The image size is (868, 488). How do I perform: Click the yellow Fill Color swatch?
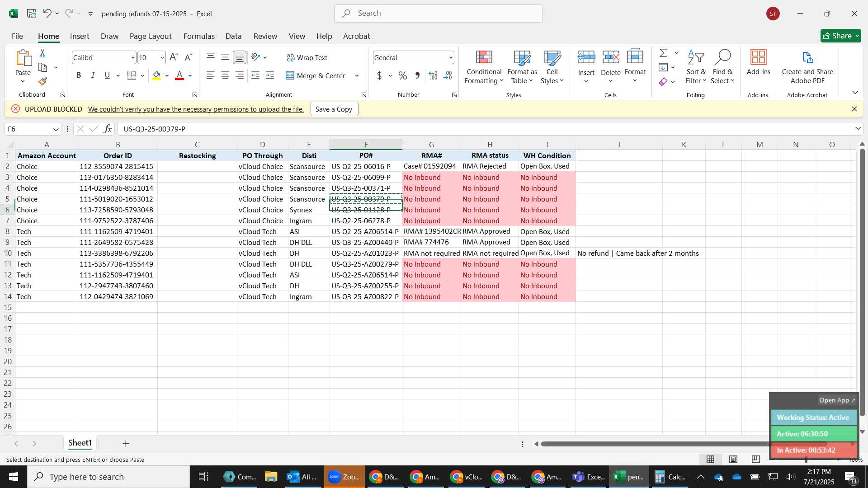click(x=156, y=75)
